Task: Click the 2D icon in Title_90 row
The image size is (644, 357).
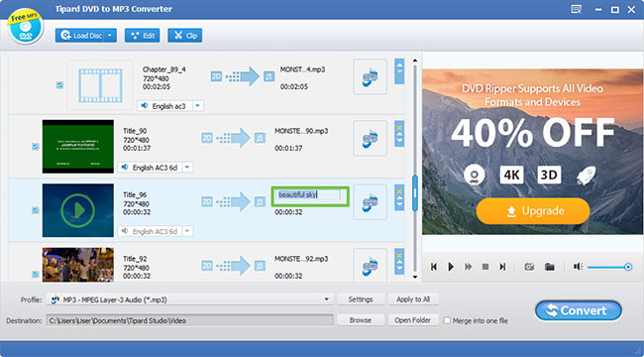Action: click(x=207, y=138)
